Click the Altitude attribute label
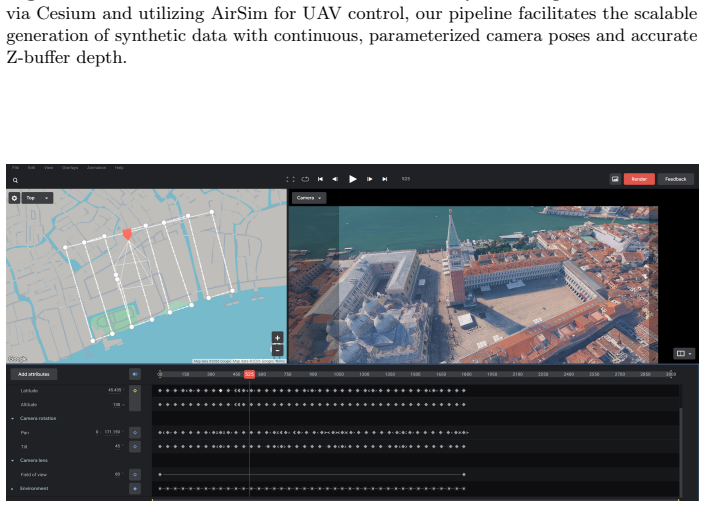 click(29, 405)
